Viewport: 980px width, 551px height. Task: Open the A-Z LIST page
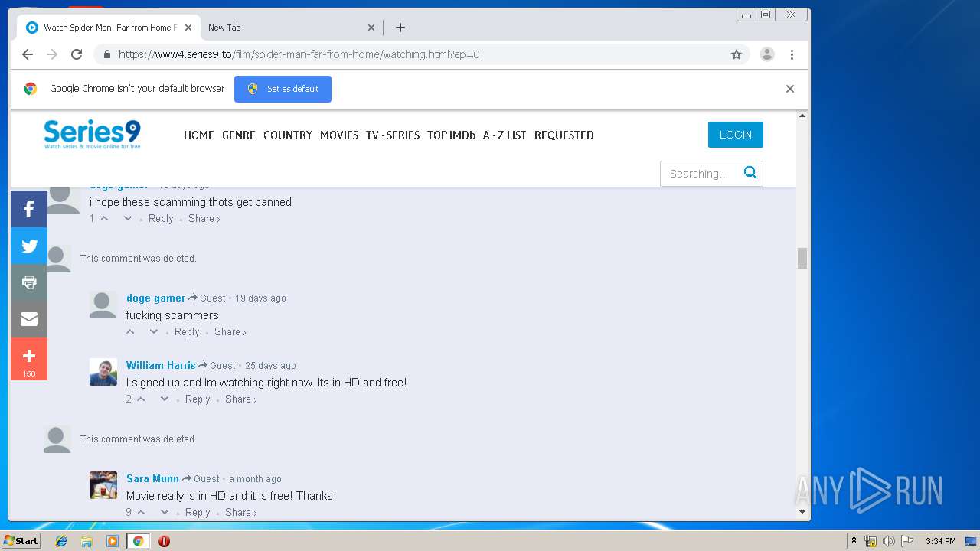click(505, 135)
